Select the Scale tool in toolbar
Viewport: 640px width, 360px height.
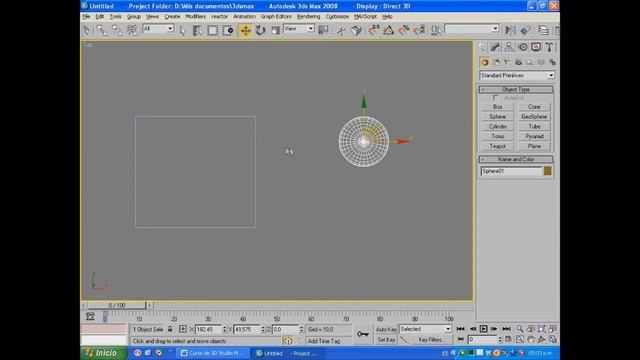tap(276, 30)
